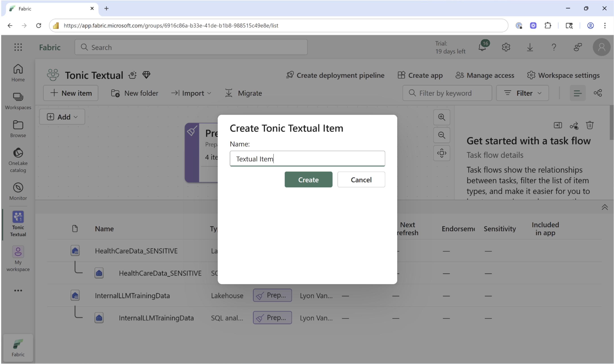
Task: Click the Name text field
Action: pyautogui.click(x=307, y=159)
